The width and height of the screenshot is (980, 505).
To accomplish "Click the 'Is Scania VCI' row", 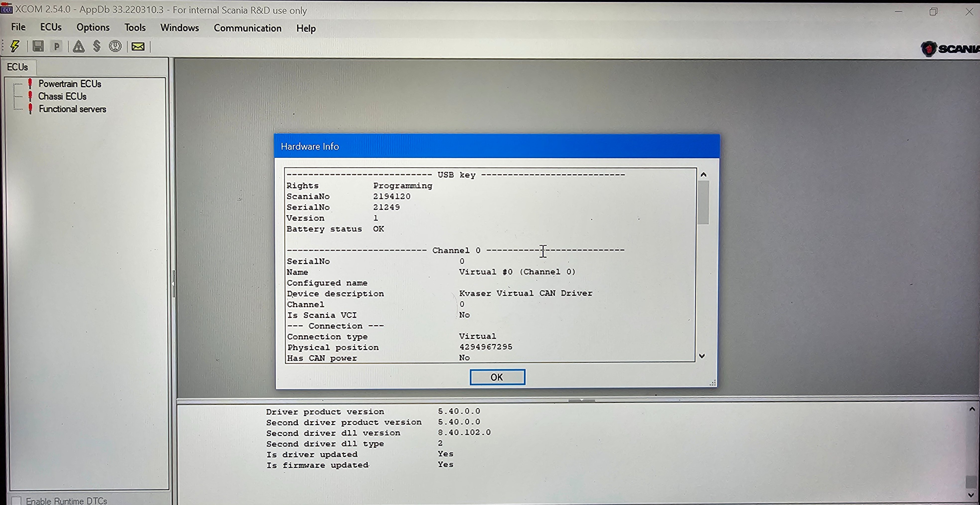I will pos(379,315).
